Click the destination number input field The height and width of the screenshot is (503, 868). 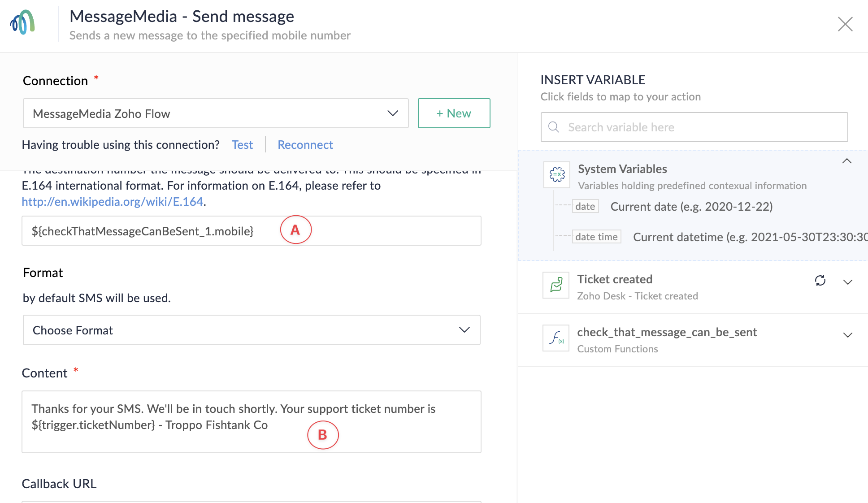(x=252, y=231)
